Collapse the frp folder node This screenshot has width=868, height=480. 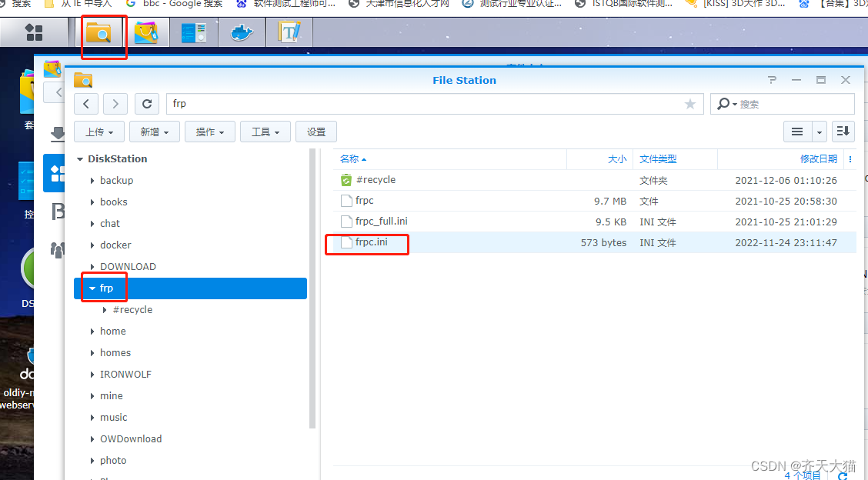[92, 288]
